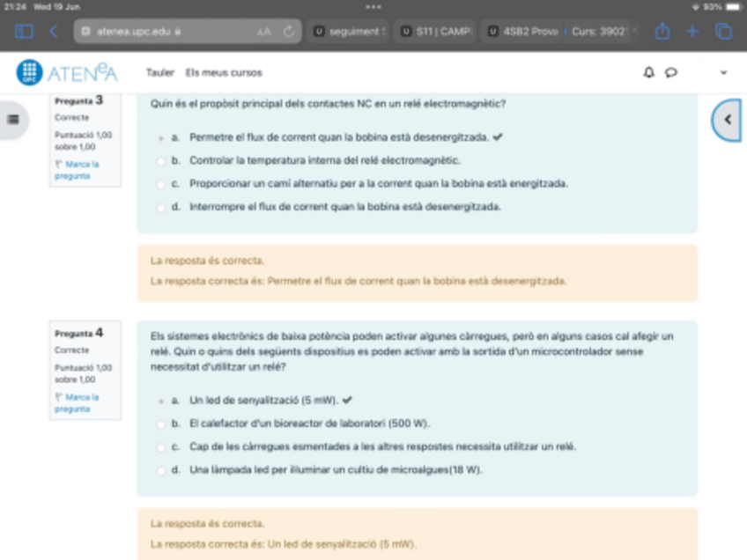Open the Safari share sheet icon

tap(662, 31)
